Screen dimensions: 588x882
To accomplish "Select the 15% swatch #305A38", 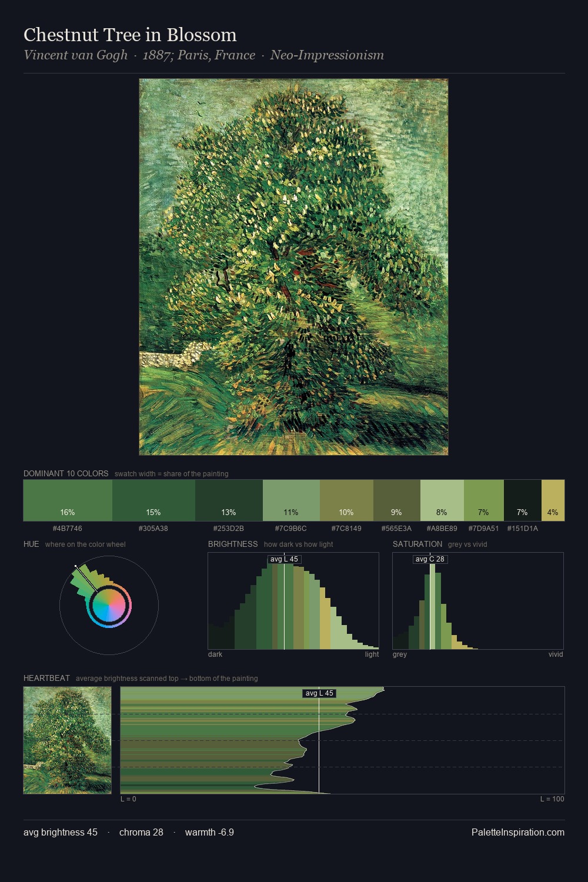I will 153,500.
